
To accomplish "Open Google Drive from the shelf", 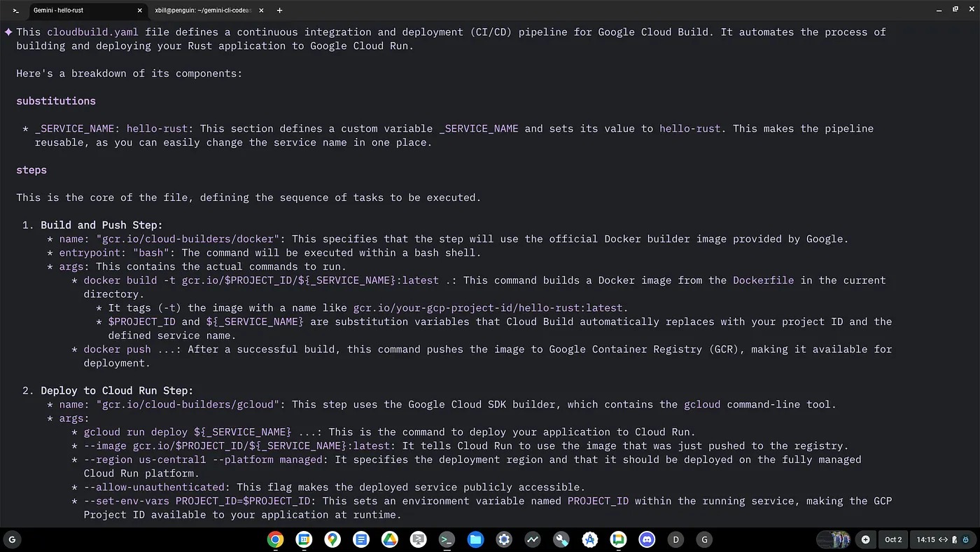I will tap(390, 539).
